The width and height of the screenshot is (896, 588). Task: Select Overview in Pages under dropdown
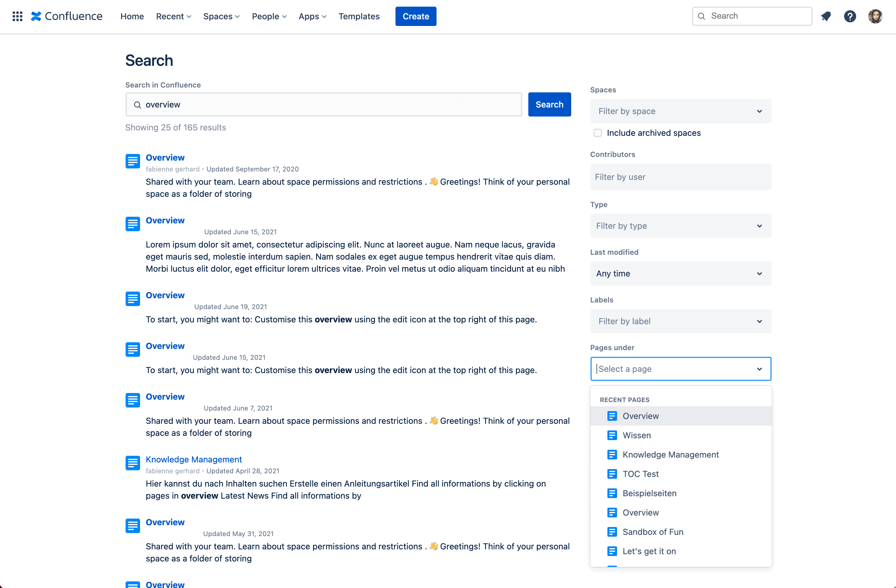point(640,415)
